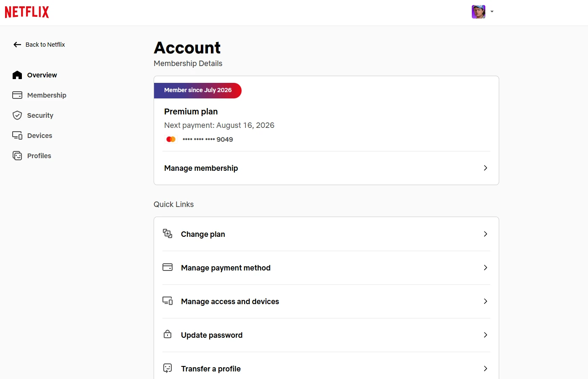588x379 pixels.
Task: Click the Membership card icon in sidebar
Action: tap(17, 95)
